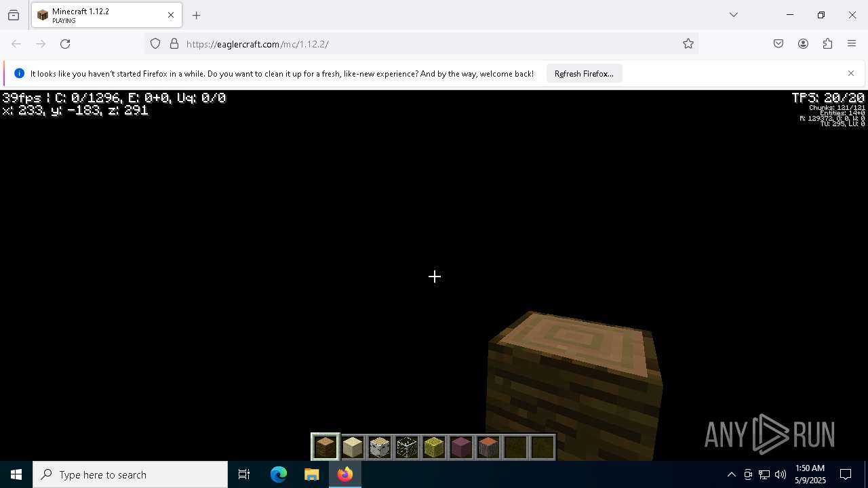Save page to Pocket
Image resolution: width=868 pixels, height=488 pixels.
778,44
